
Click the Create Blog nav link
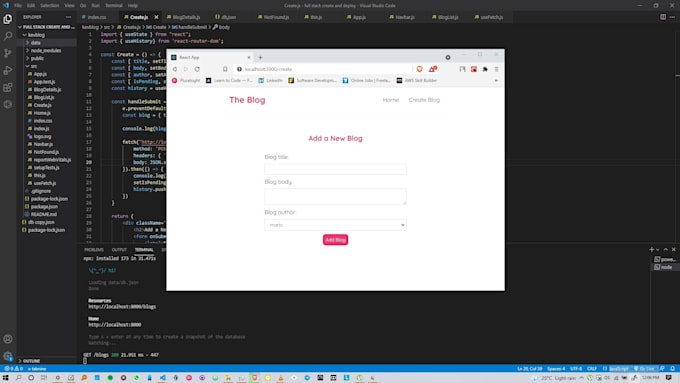(424, 100)
